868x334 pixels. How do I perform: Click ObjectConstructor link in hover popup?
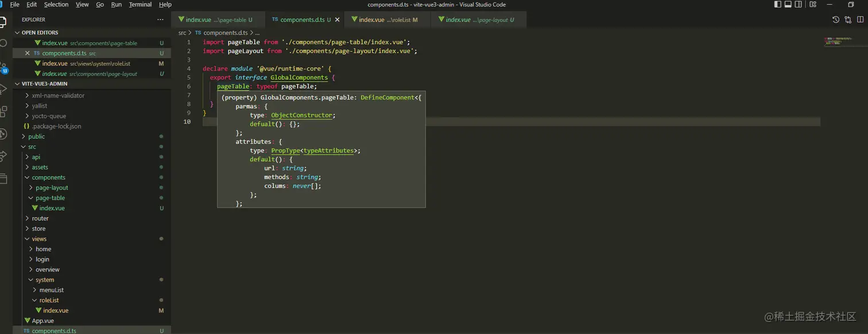(x=301, y=115)
